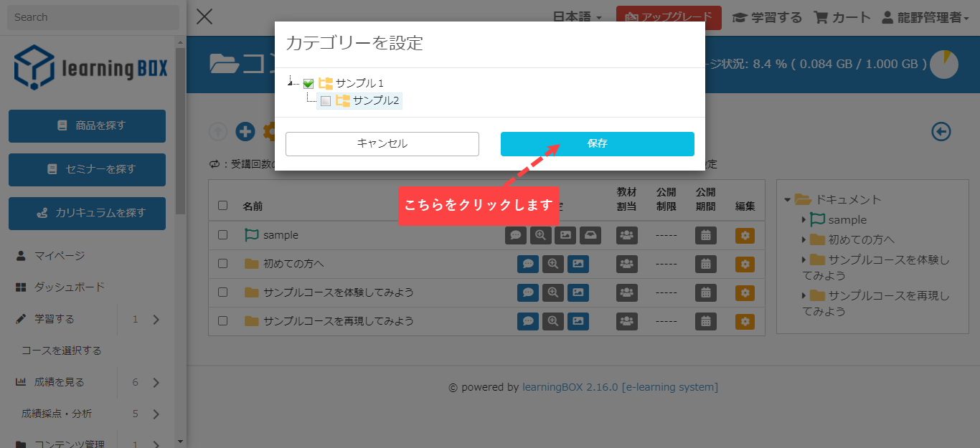The width and height of the screenshot is (980, 448).
Task: Tick the checkbox for the sample row
Action: [x=223, y=234]
